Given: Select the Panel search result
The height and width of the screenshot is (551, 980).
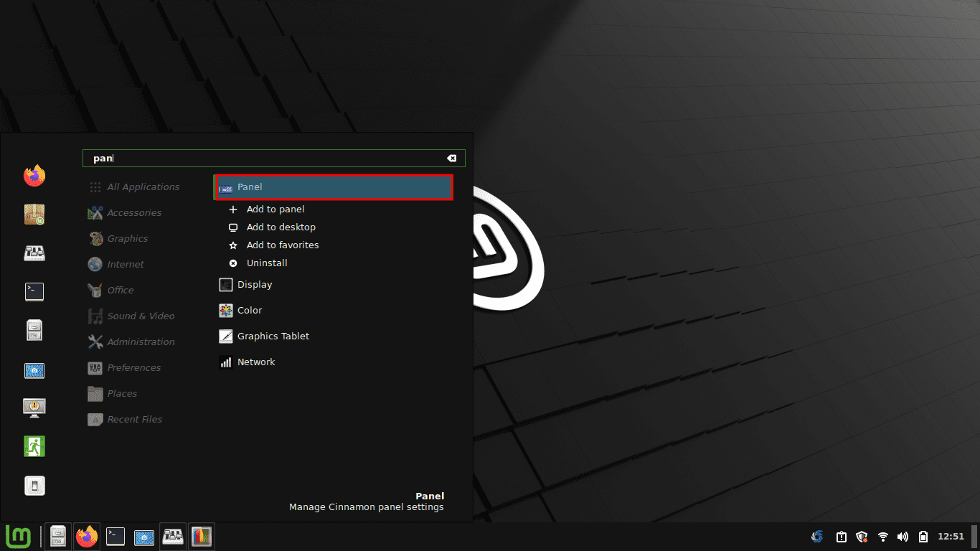Looking at the screenshot, I should (334, 187).
